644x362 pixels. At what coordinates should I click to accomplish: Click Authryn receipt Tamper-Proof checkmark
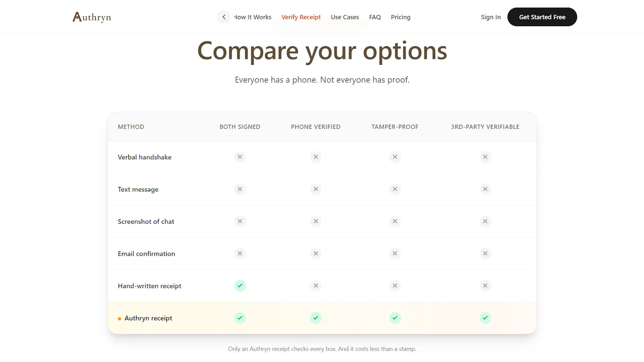(395, 318)
